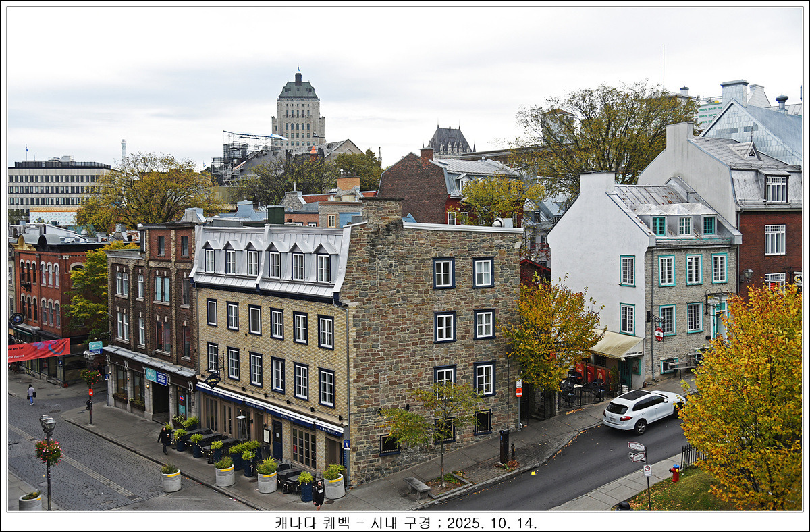This screenshot has height=532, width=810.
Task: Select the pedestrian walking on left street
Action: pos(30,394)
